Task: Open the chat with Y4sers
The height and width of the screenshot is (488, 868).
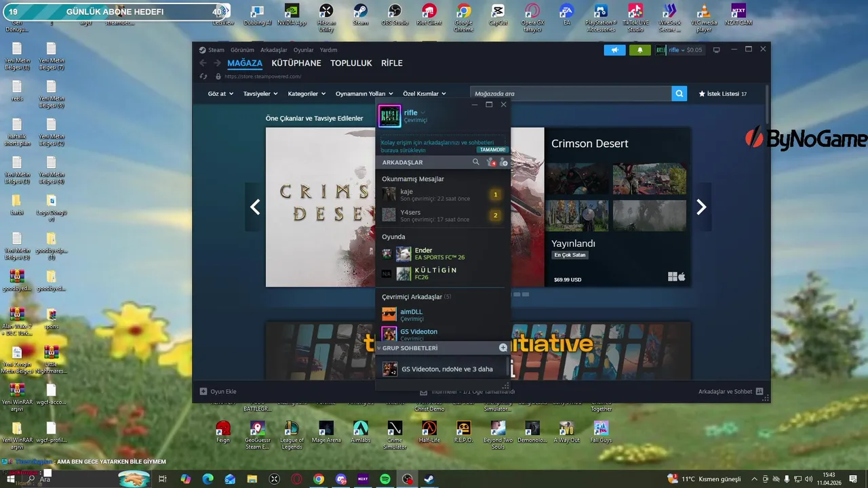Action: click(443, 216)
